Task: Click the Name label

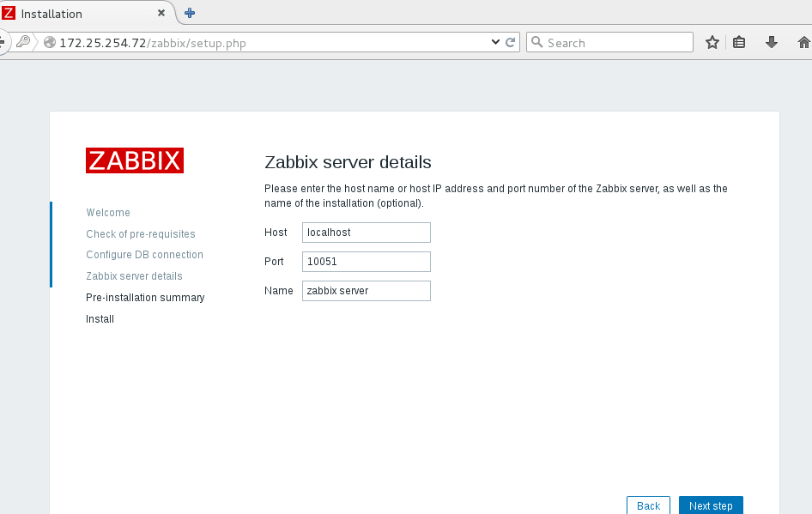Action: (279, 291)
